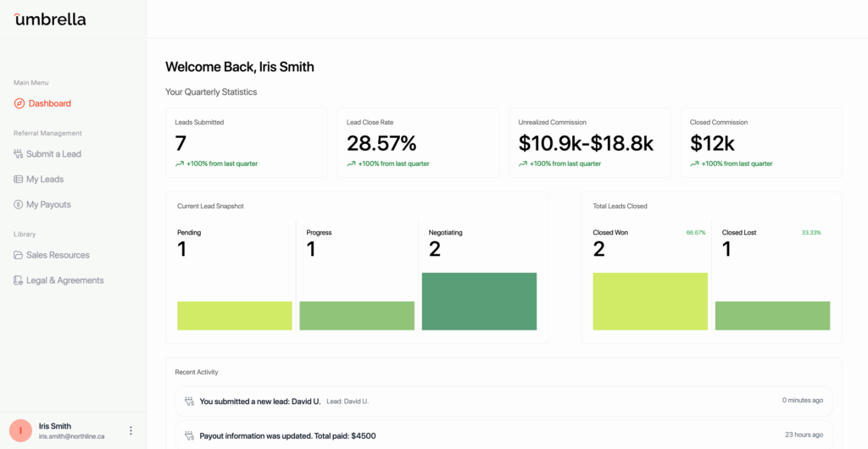Image resolution: width=868 pixels, height=449 pixels.
Task: Click the Umbrella logo
Action: click(50, 19)
